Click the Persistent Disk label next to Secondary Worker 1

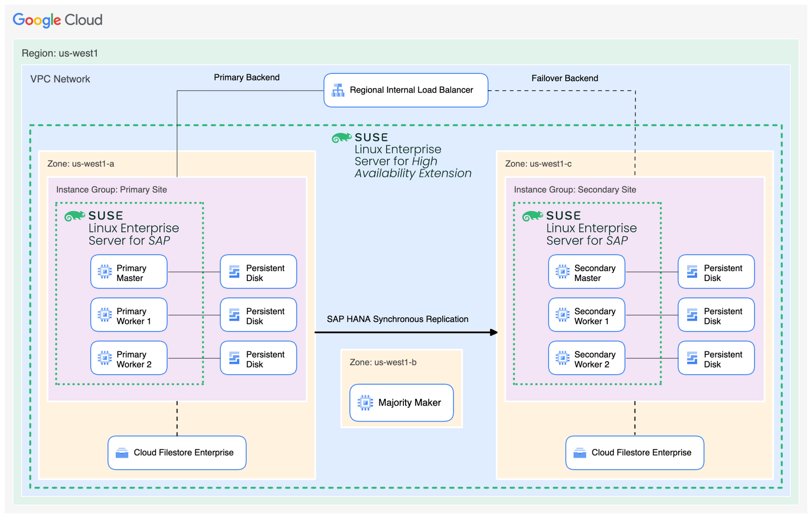point(723,316)
